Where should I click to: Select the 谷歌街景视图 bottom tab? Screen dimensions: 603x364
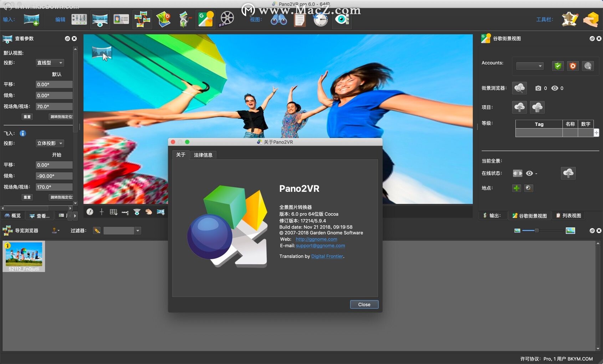[x=530, y=216]
